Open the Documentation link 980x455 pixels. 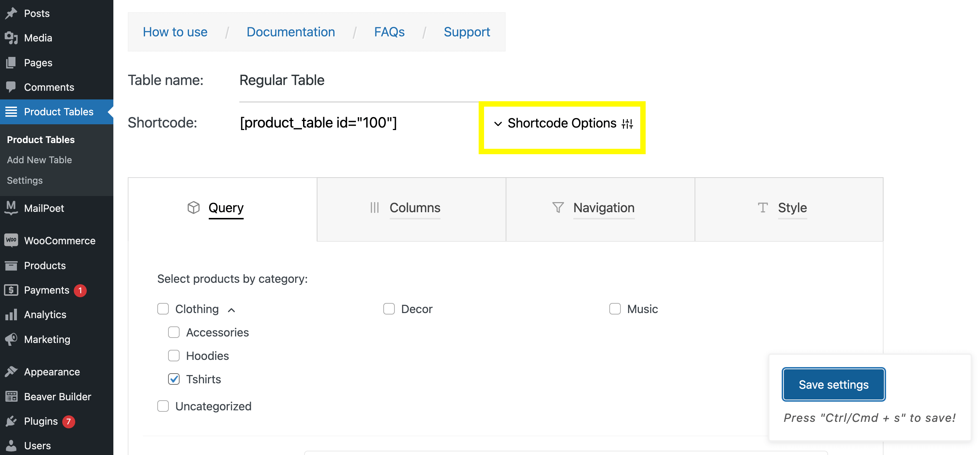click(x=291, y=32)
